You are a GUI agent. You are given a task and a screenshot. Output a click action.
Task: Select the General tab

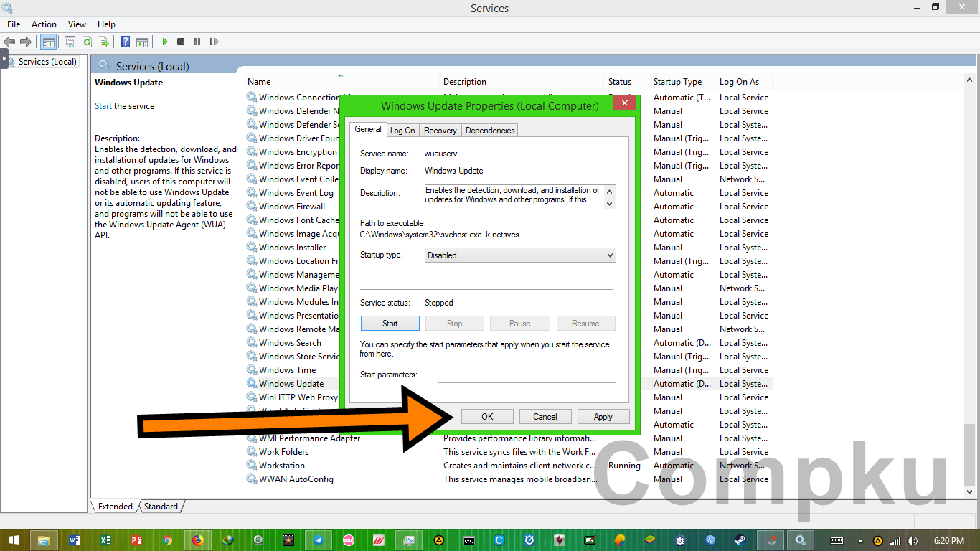pyautogui.click(x=368, y=129)
